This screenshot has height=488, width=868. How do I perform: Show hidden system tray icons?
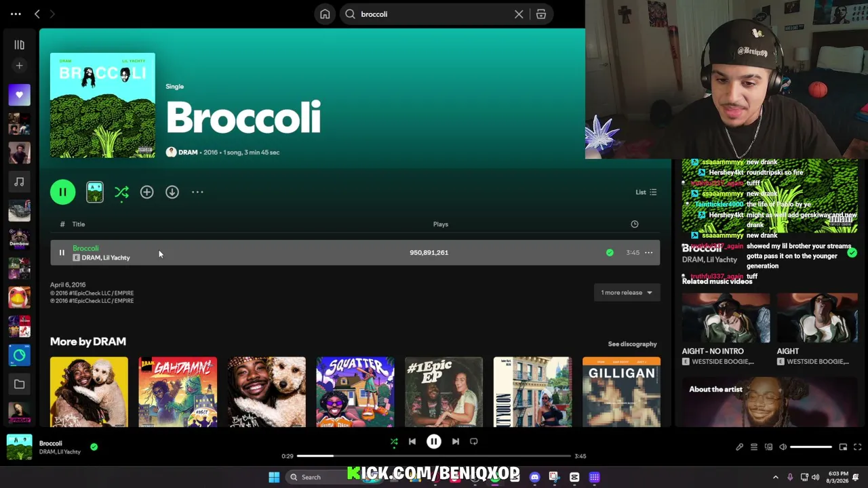tap(776, 477)
